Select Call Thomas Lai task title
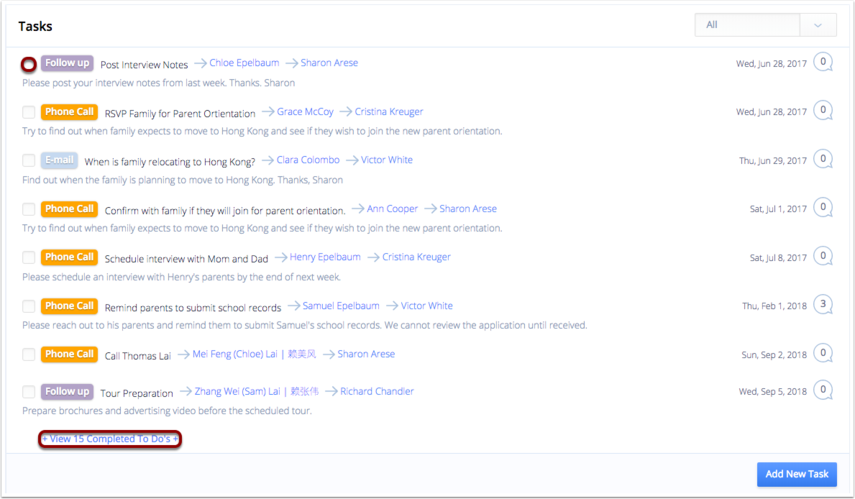Screen dimensions: 855x499 click(x=138, y=356)
